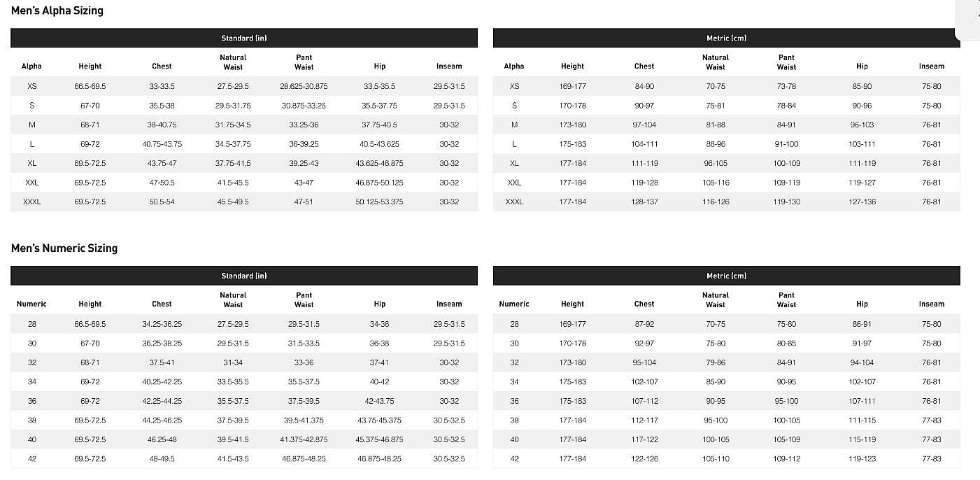Click the Men's Alpha Sizing heading
This screenshot has height=480, width=980.
pyautogui.click(x=57, y=10)
